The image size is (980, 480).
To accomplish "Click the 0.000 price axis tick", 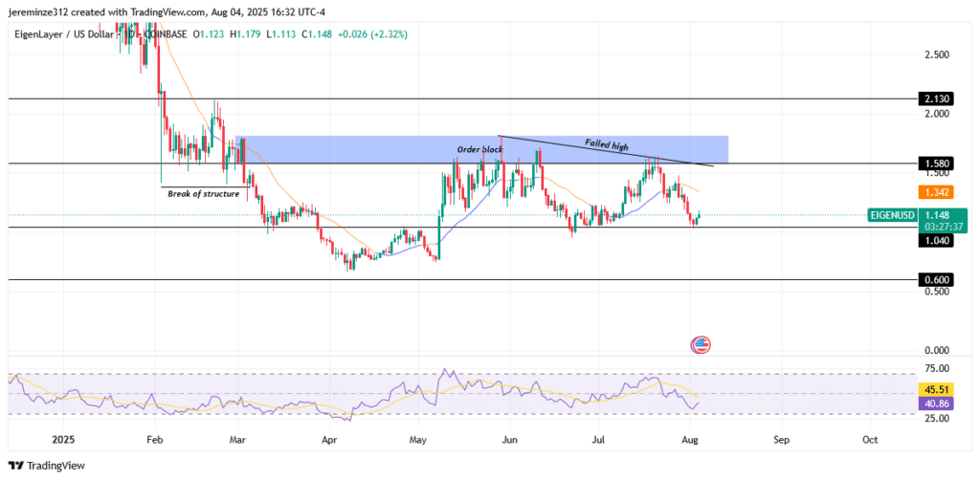I will [938, 350].
